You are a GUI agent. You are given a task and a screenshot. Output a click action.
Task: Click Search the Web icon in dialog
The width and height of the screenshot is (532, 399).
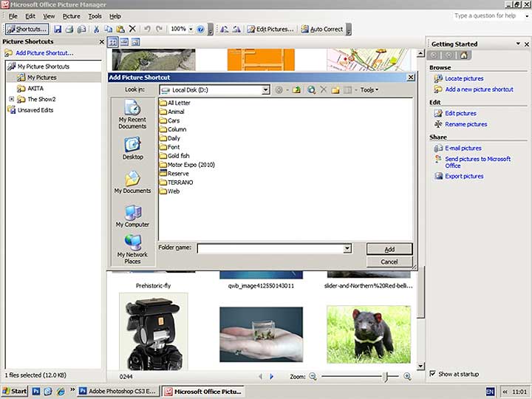tap(311, 90)
